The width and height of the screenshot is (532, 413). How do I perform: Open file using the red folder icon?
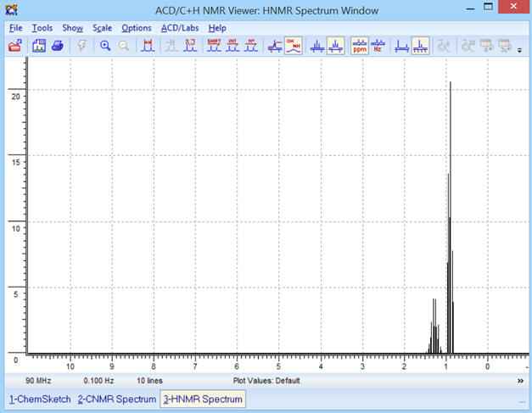pyautogui.click(x=15, y=46)
